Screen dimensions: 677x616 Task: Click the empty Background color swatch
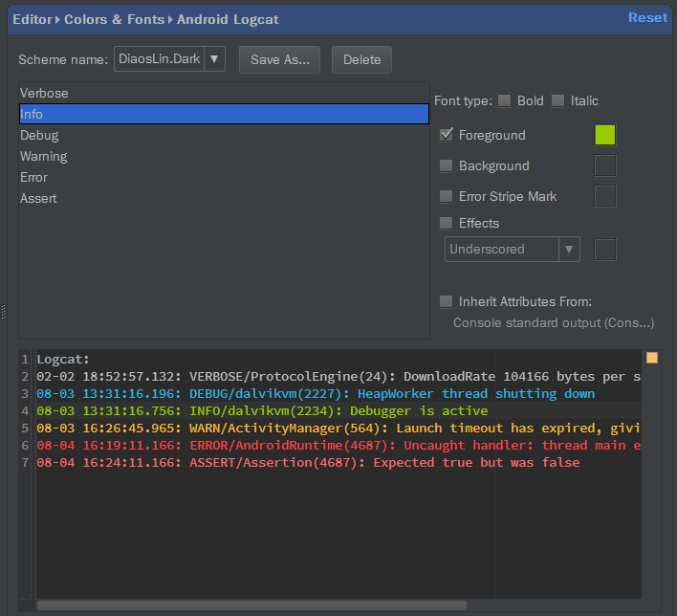point(605,165)
